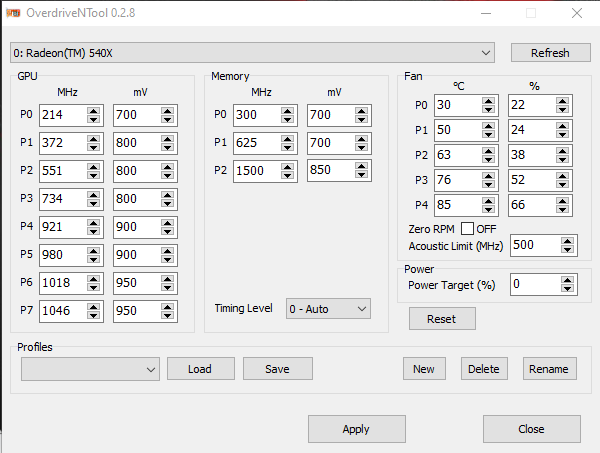Click the Load profile button
This screenshot has width=600, height=453.
click(x=201, y=369)
